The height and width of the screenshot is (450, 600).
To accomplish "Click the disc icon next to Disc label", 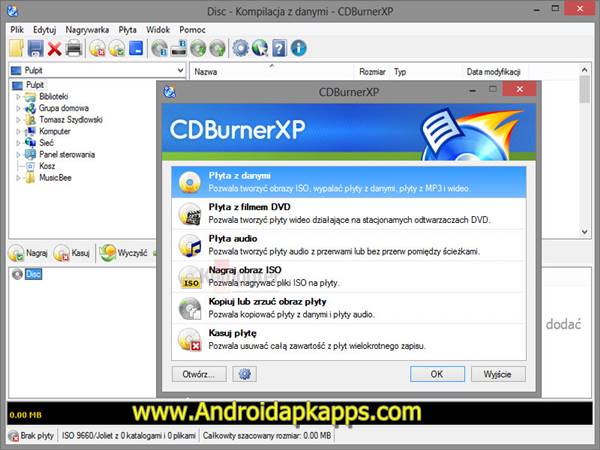I will (17, 274).
